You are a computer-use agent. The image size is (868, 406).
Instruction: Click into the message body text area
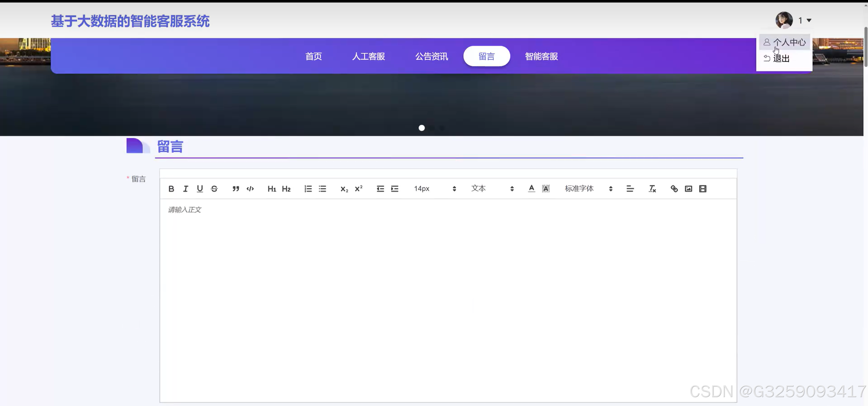coord(448,300)
